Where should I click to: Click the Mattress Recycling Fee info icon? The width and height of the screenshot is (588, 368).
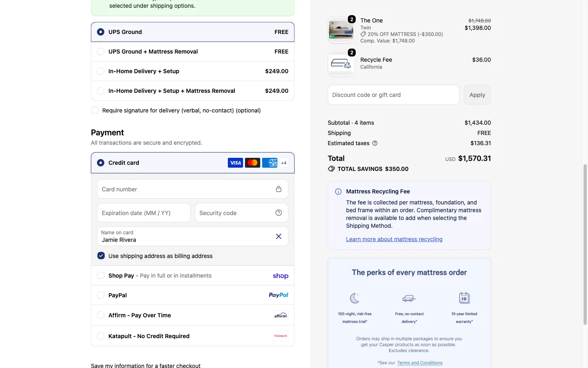click(338, 191)
